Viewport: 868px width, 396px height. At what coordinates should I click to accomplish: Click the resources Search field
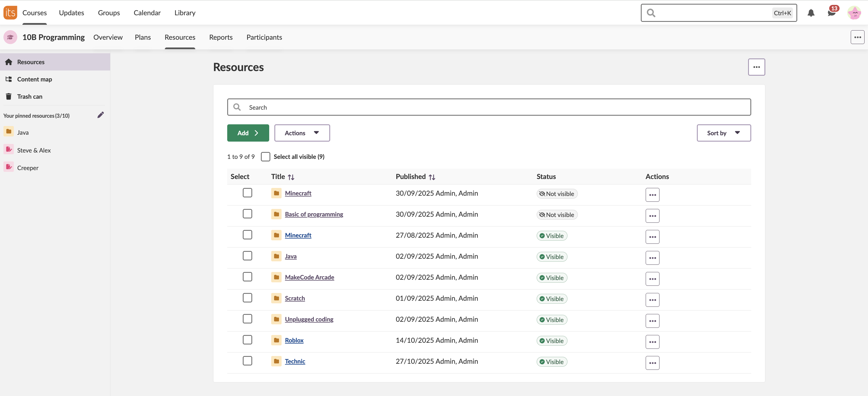point(489,107)
